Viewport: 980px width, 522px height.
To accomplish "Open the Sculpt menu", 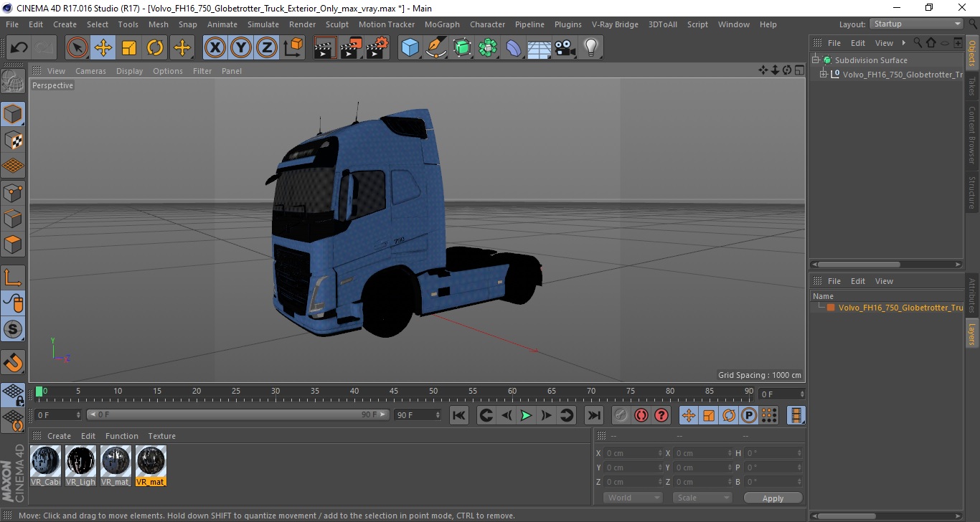I will pos(337,24).
